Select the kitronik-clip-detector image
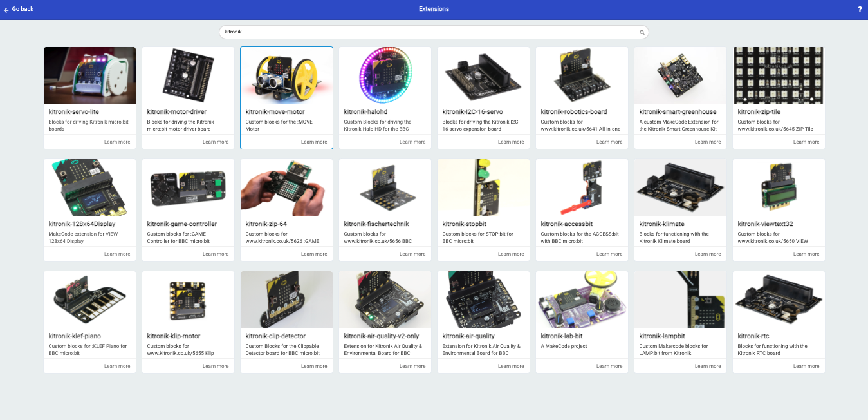The height and width of the screenshot is (420, 868). point(287,300)
